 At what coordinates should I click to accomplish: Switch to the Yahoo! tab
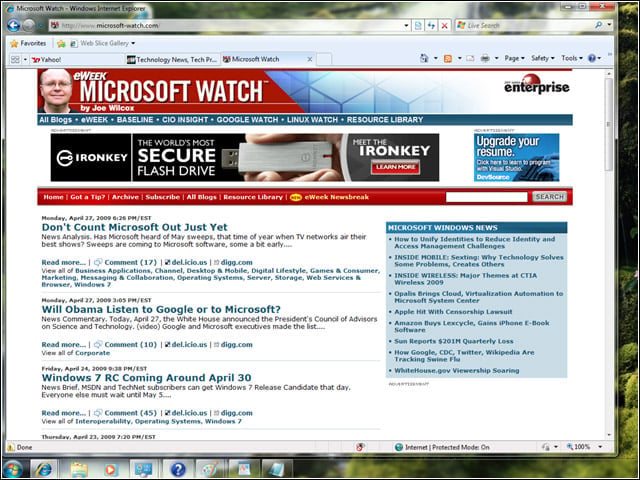pos(77,60)
